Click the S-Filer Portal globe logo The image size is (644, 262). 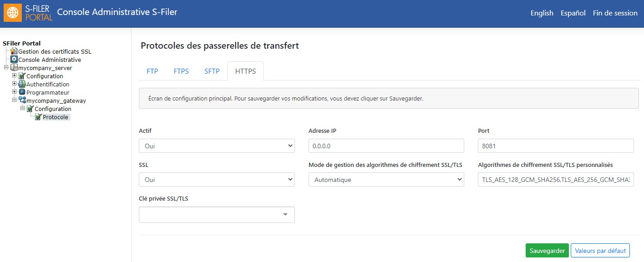[x=12, y=13]
